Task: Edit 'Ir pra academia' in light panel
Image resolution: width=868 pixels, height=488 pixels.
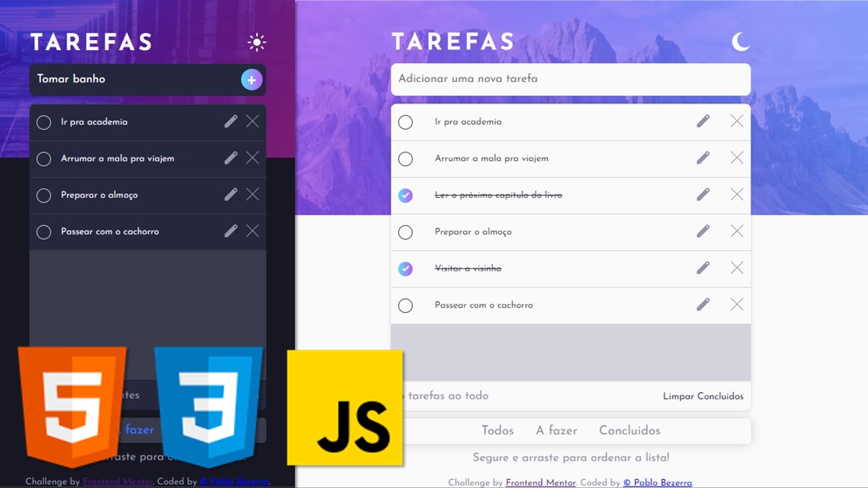Action: [x=703, y=121]
